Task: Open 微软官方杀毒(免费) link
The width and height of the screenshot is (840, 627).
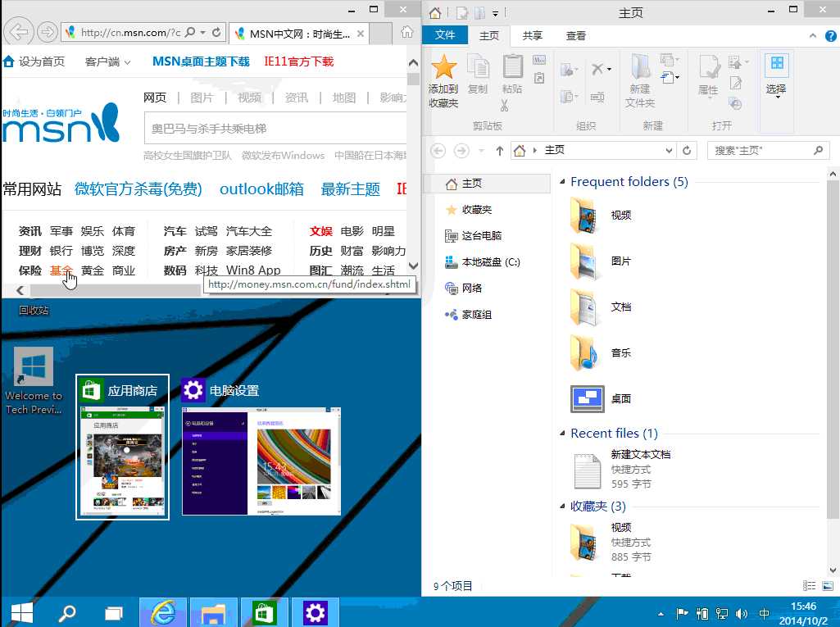Action: point(138,189)
